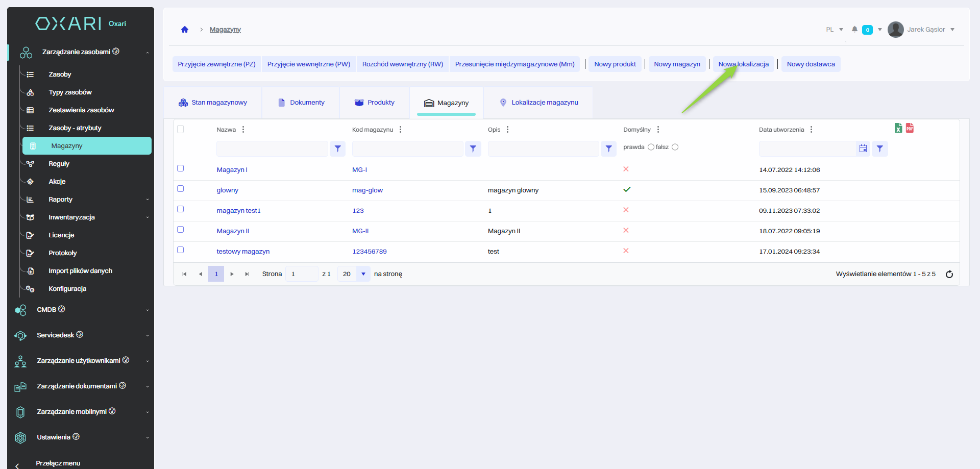Open the notifications bell icon
Image resolution: width=980 pixels, height=469 pixels.
point(854,30)
